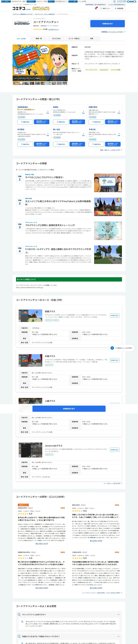Expand 詳細 chevron for 子母口校
This screenshot has width=138, height=644.
119,134
